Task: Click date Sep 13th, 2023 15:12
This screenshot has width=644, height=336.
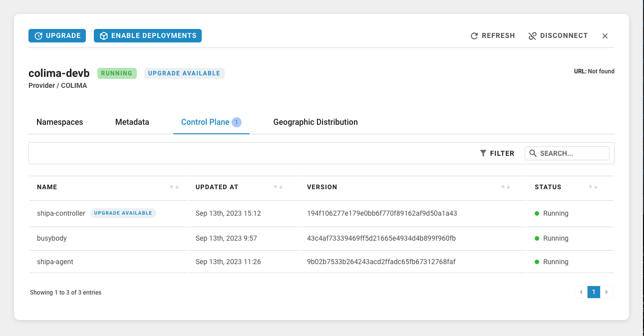Action: [228, 213]
